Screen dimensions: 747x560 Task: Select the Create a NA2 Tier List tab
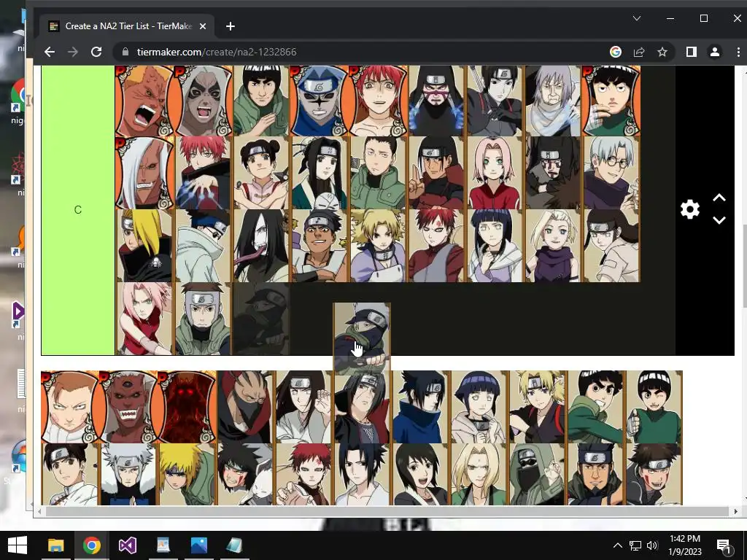(127, 26)
